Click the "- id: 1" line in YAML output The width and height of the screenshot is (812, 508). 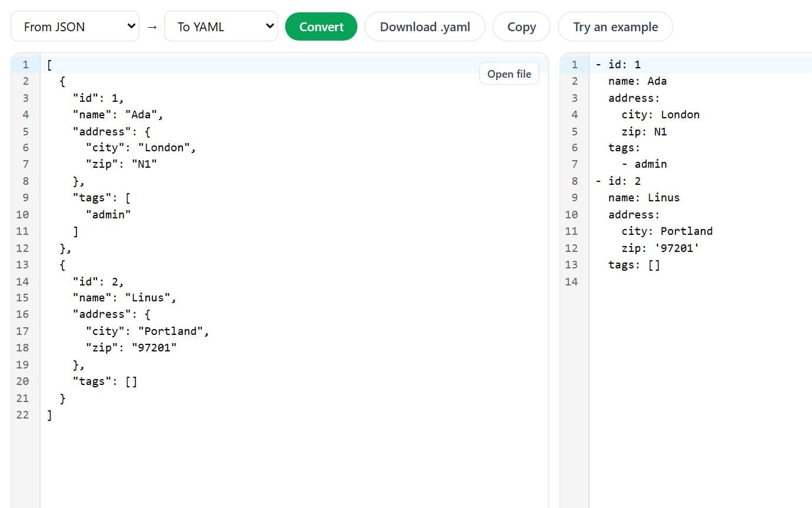point(618,64)
